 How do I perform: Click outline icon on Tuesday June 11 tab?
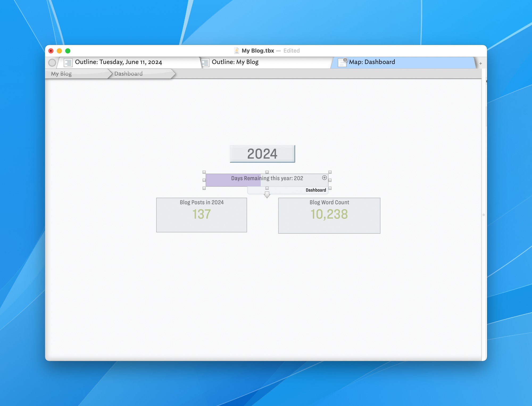(68, 62)
